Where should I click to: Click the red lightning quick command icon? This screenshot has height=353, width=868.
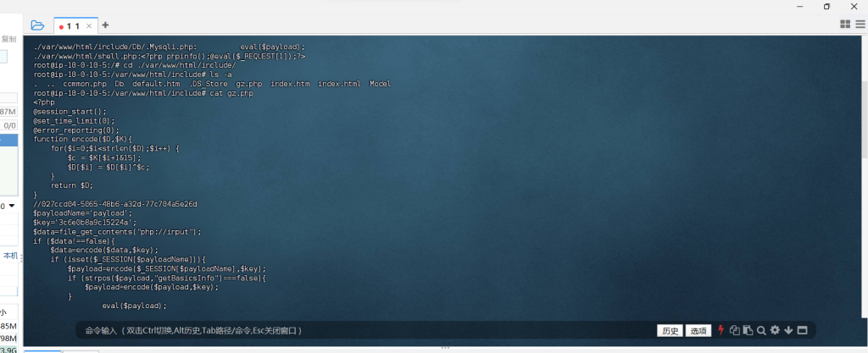[721, 330]
